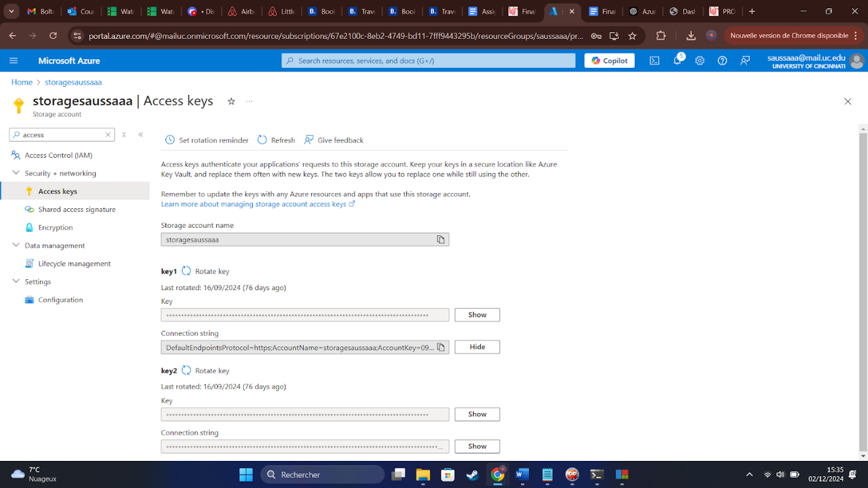
Task: Open Word from the taskbar
Action: click(x=522, y=474)
